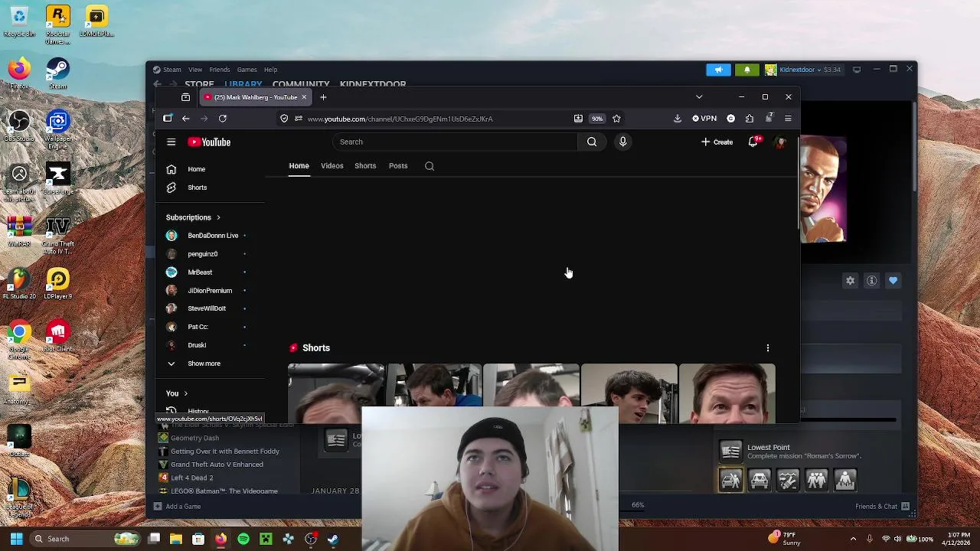980x551 pixels.
Task: Open Steam game settings gear icon
Action: pos(850,281)
